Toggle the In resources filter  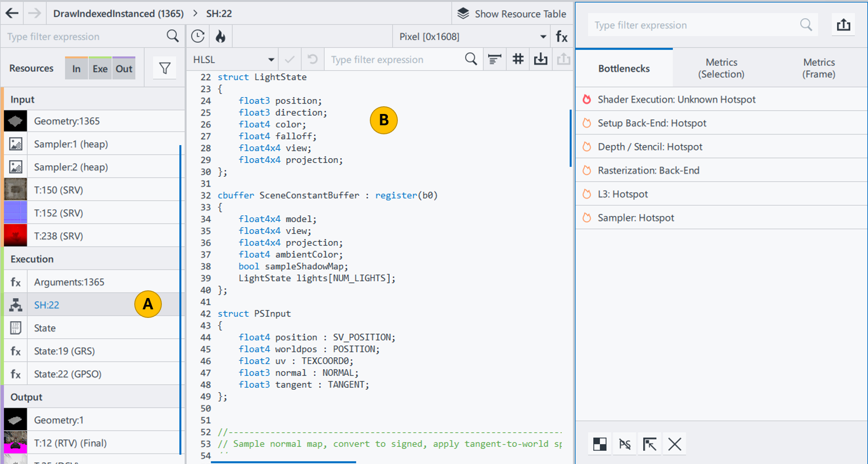pos(76,69)
